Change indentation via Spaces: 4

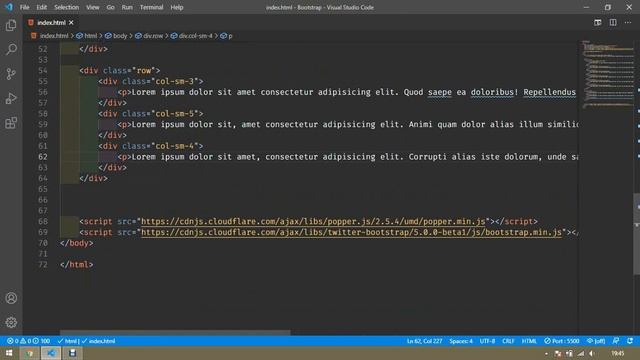point(461,341)
